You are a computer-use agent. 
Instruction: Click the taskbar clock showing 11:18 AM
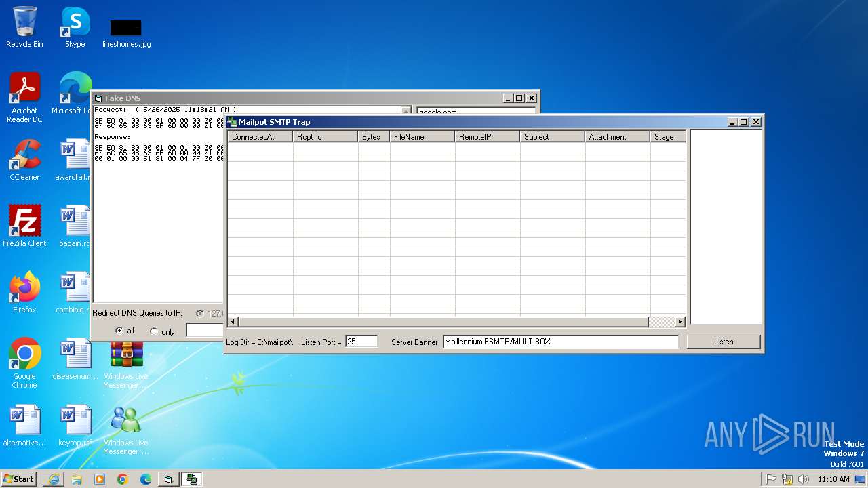point(833,479)
